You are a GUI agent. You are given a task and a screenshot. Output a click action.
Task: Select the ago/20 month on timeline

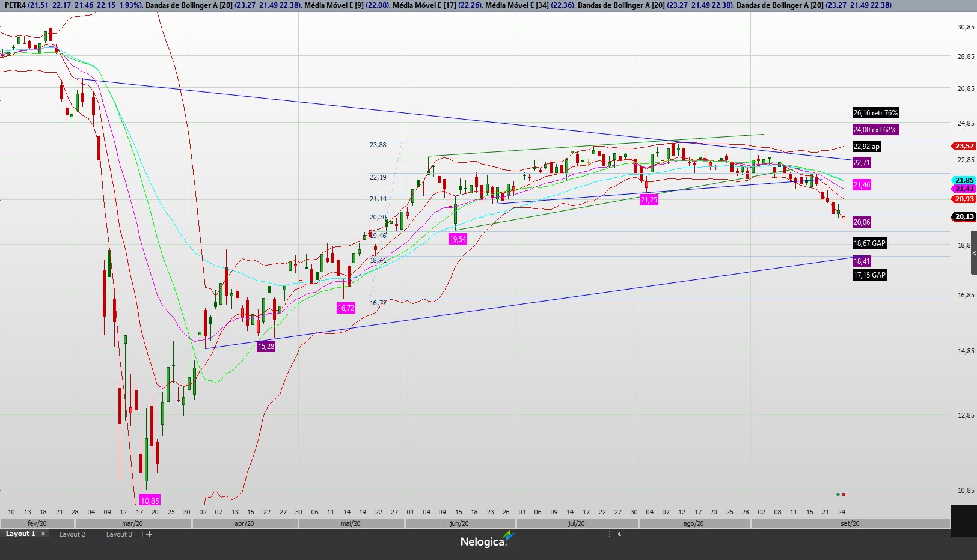[693, 523]
